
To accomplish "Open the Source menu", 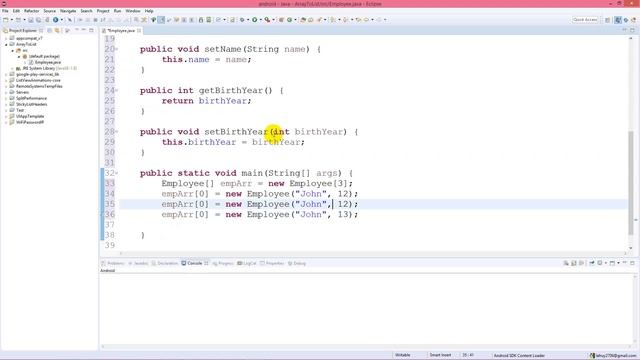I will [49, 11].
